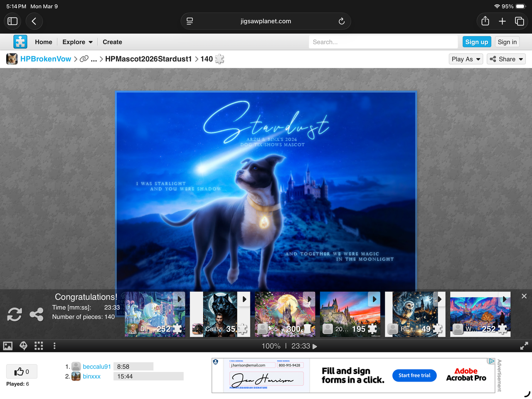
Task: Click the puzzle piece icon beside 140
Action: pos(220,59)
